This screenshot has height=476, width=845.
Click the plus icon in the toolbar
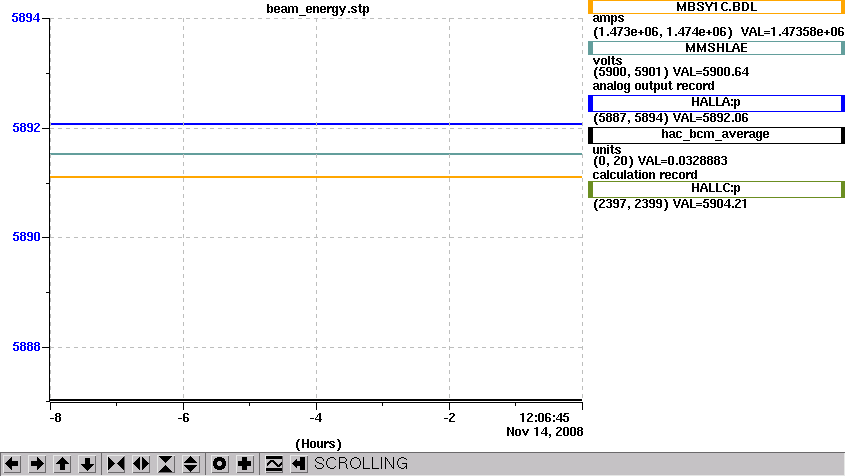pos(245,464)
